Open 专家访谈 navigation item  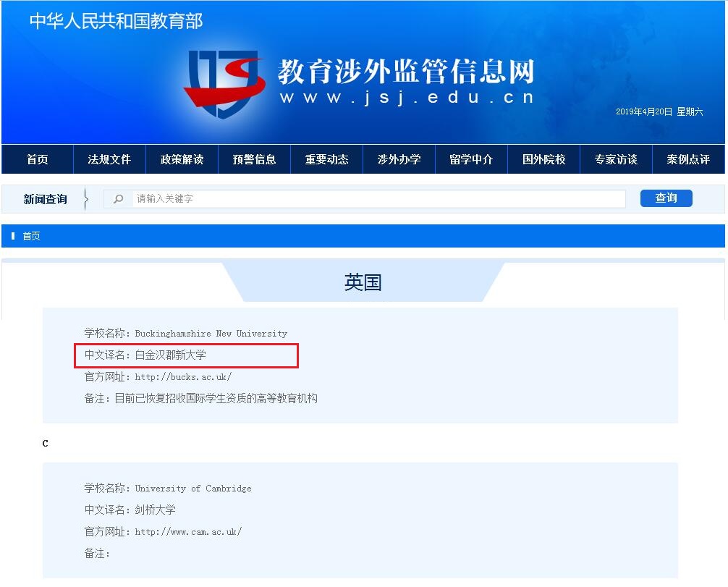[x=616, y=159]
